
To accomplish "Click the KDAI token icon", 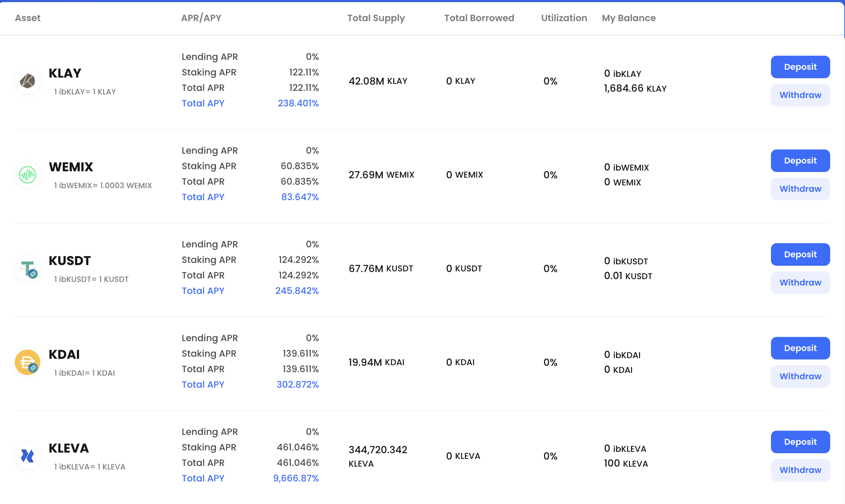I will pos(28,362).
